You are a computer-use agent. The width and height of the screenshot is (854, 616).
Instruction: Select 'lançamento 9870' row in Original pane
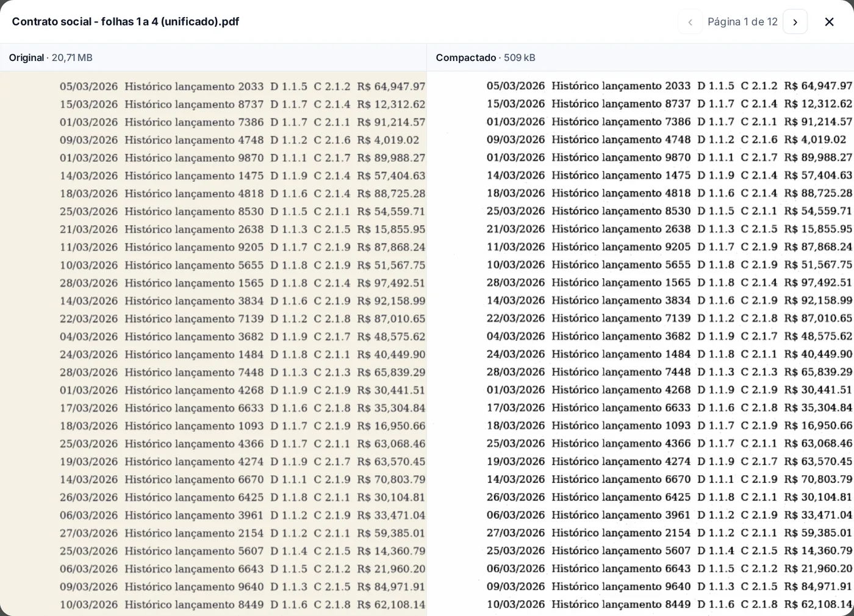[x=243, y=158]
